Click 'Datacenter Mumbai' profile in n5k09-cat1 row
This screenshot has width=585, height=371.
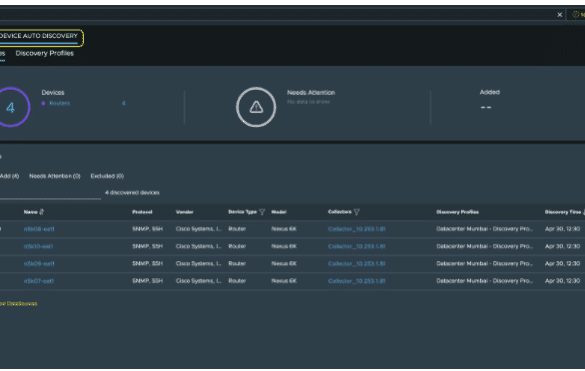click(485, 264)
